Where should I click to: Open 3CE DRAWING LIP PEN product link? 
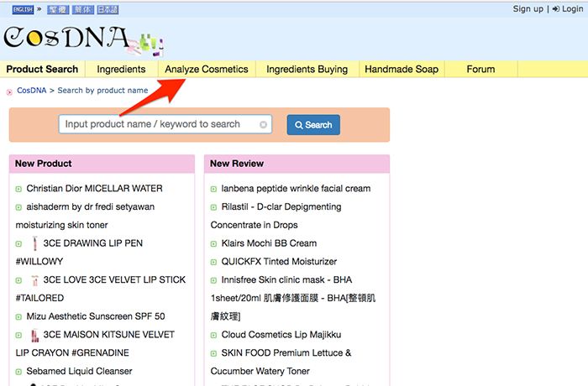(93, 243)
